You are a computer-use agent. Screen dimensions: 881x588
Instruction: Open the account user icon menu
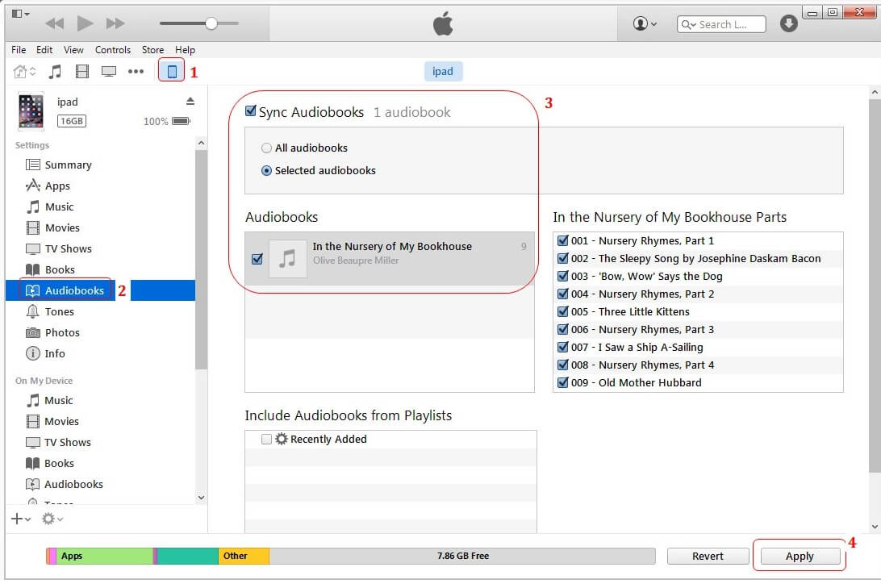click(645, 23)
